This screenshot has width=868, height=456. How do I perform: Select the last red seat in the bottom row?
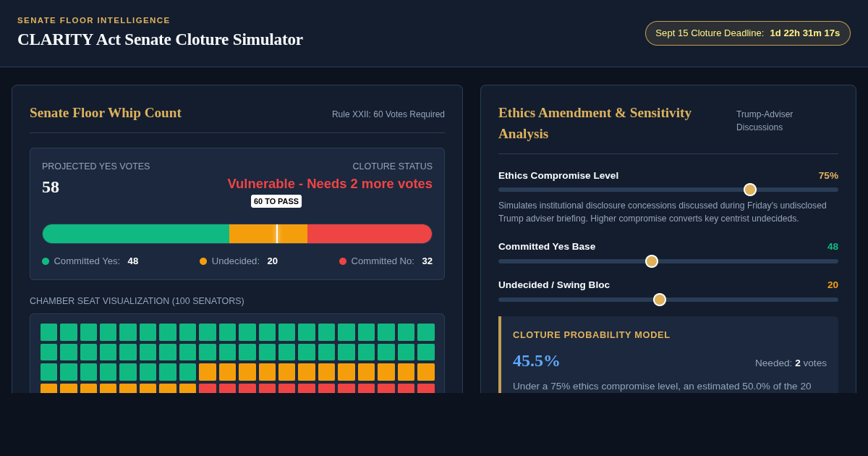426,389
